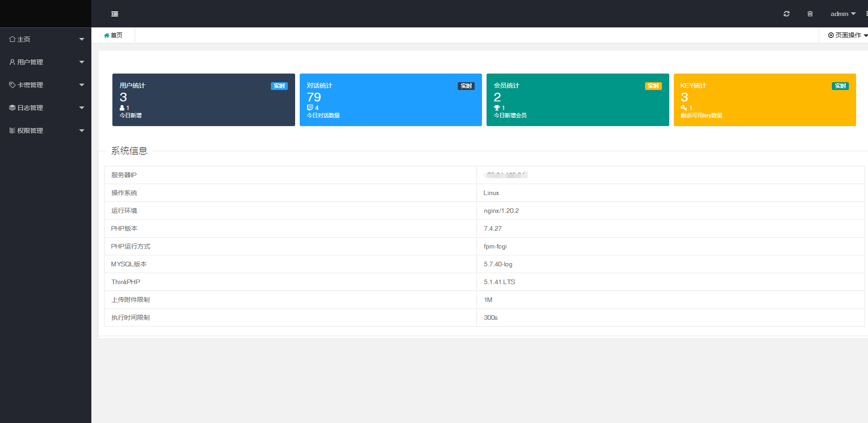Click the list icon beside 权限管理

[12, 131]
